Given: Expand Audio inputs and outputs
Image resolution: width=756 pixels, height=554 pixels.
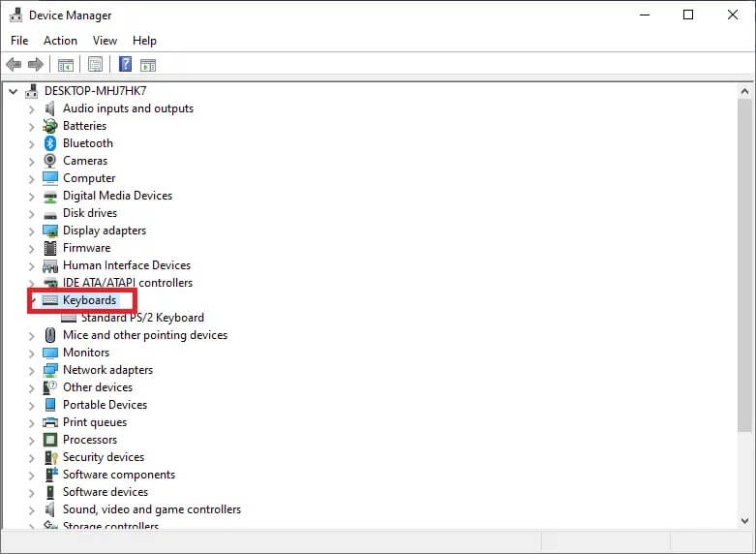Looking at the screenshot, I should click(32, 109).
